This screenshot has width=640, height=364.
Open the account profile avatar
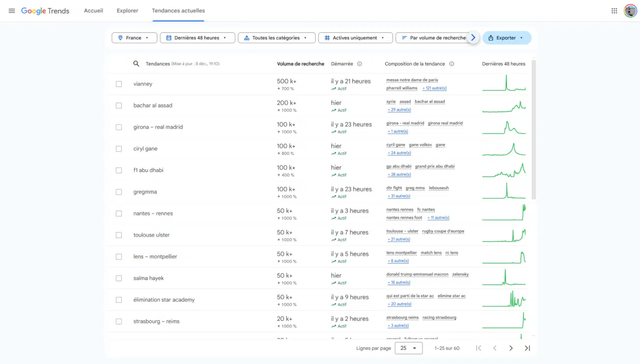tap(630, 11)
